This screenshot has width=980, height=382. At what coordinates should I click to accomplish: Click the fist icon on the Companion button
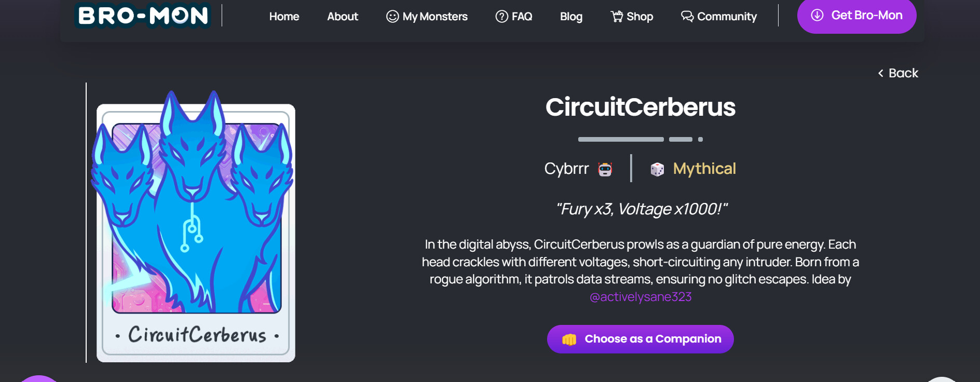pyautogui.click(x=569, y=339)
